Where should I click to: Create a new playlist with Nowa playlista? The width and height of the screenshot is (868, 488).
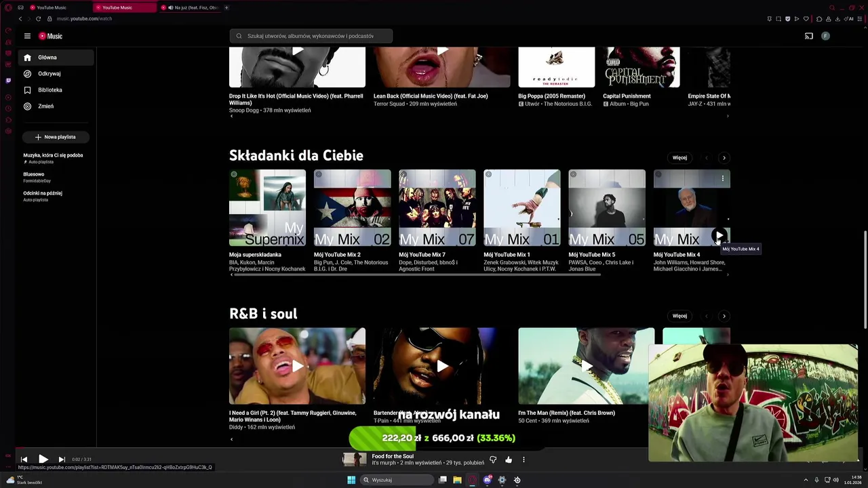[x=56, y=137]
